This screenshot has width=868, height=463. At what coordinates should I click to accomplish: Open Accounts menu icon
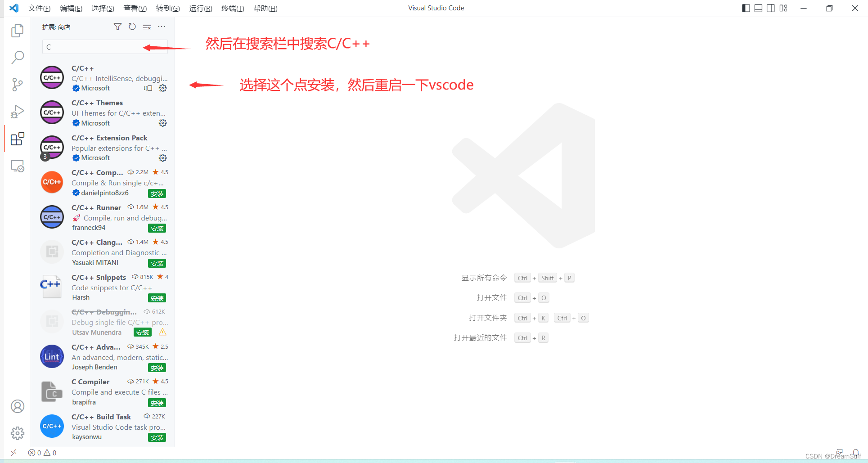click(x=18, y=406)
